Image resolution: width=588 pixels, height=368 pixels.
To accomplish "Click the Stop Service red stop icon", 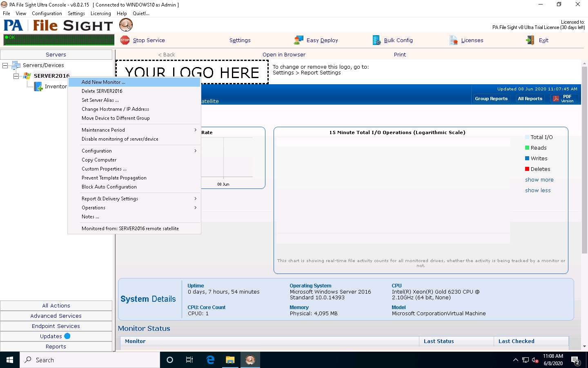I will (125, 40).
